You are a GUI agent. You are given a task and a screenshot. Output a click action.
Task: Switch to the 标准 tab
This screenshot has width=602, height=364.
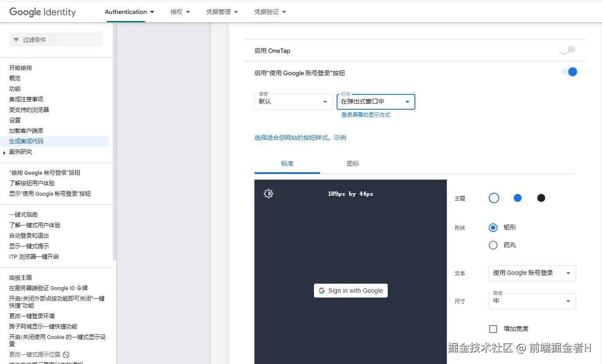coord(287,163)
